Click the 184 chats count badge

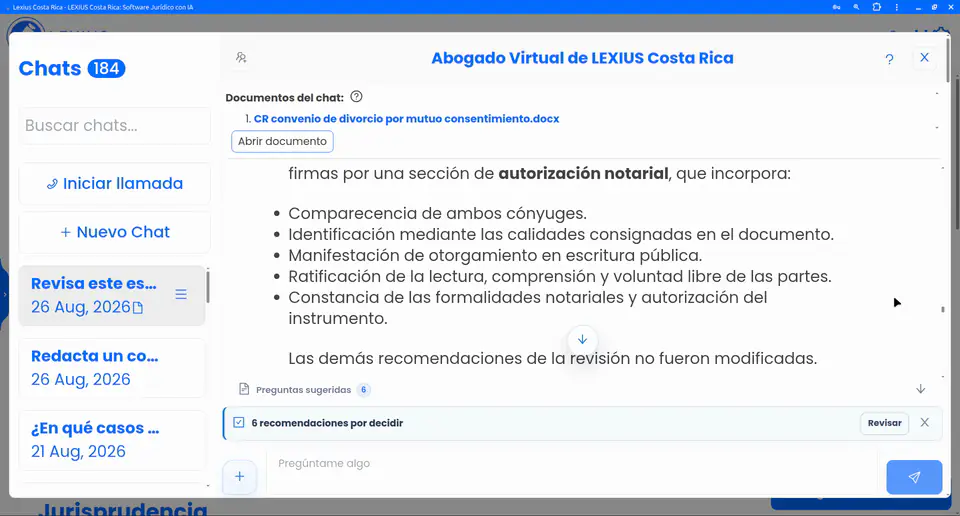pos(107,69)
